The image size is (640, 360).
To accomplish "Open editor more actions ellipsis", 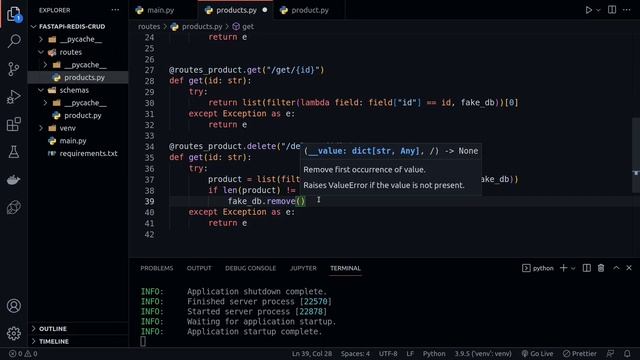I will pos(627,10).
